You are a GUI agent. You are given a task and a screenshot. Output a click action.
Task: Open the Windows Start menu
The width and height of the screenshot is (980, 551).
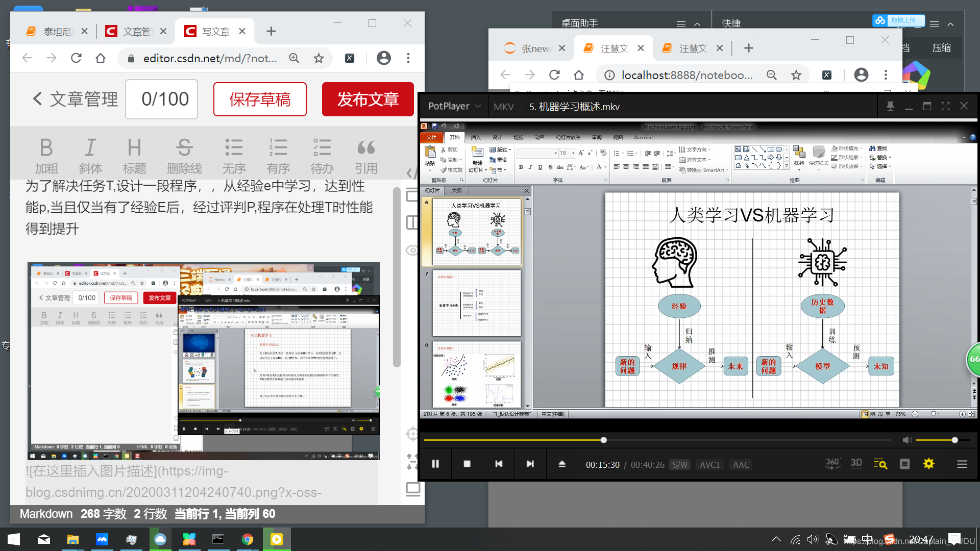click(14, 539)
